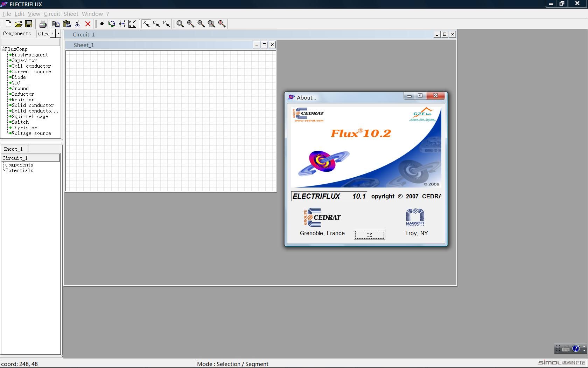
Task: Click the Magsoft logo in About dialog
Action: tap(415, 217)
